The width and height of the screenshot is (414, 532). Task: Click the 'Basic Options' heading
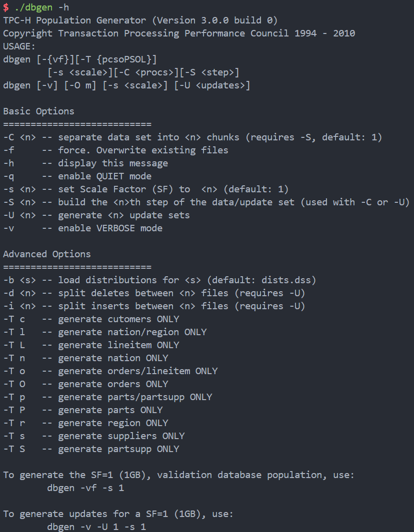pyautogui.click(x=38, y=111)
